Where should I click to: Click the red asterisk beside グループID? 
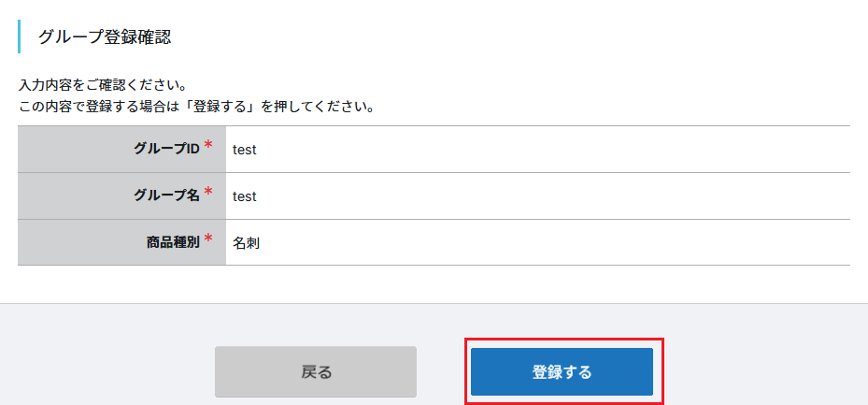pyautogui.click(x=208, y=146)
